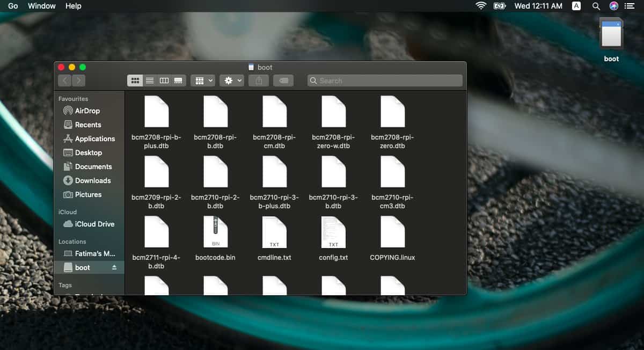Click inside the Search field
The image size is (644, 350).
384,80
